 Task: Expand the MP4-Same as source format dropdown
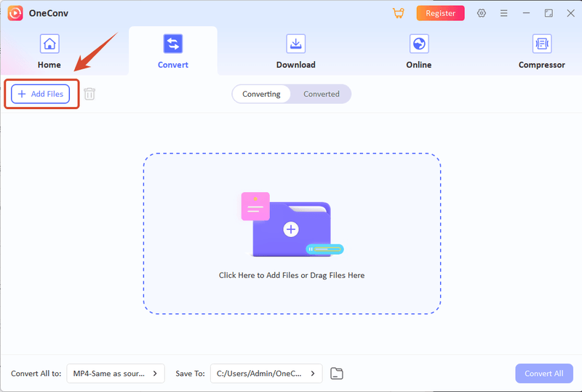pyautogui.click(x=116, y=373)
